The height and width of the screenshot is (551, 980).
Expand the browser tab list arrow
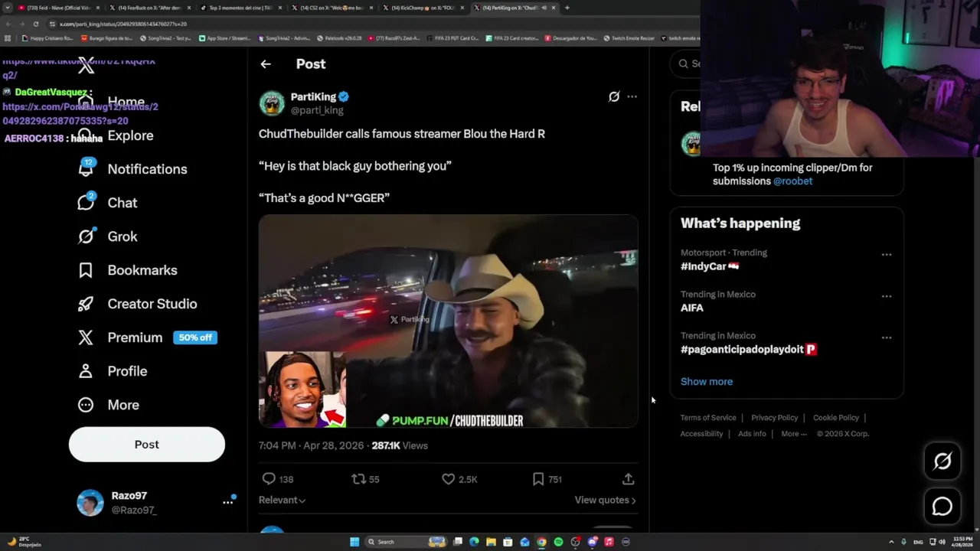[8, 8]
